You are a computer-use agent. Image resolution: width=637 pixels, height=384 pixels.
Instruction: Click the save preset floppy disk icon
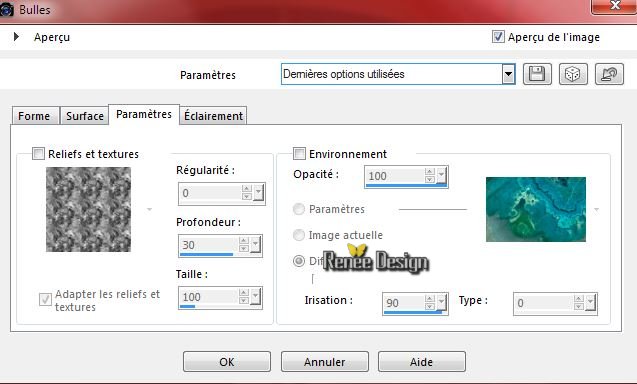click(x=537, y=74)
